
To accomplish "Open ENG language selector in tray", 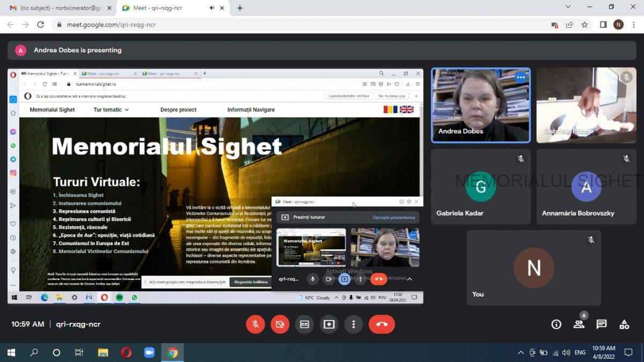I will (x=580, y=352).
